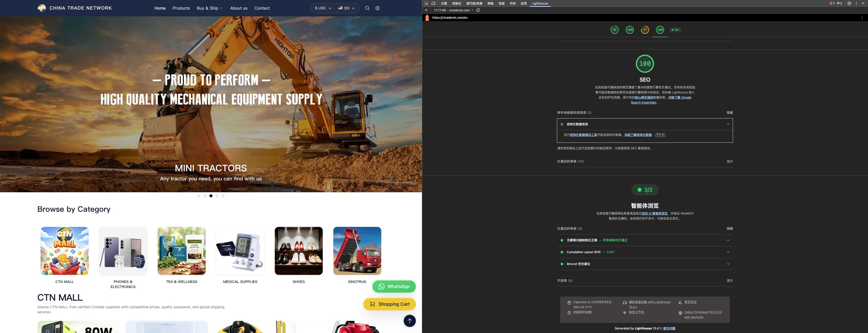Select the first carousel dot indicator
Image resolution: width=868 pixels, height=333 pixels.
tap(199, 196)
